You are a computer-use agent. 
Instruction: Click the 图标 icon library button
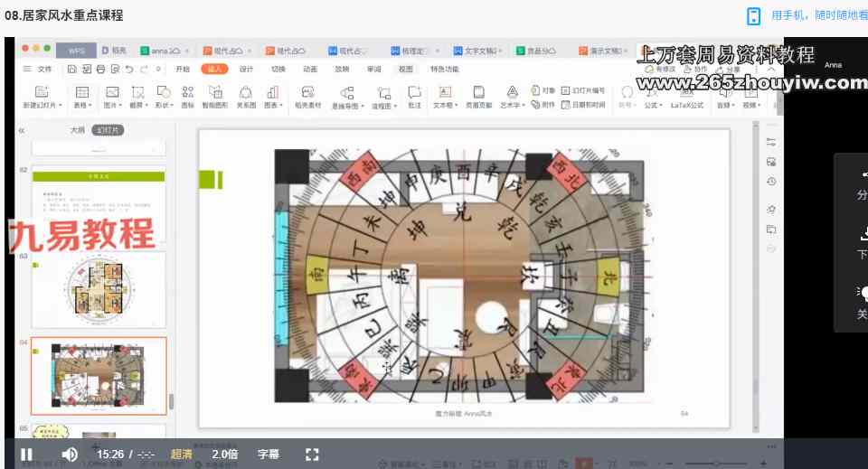pos(187,91)
